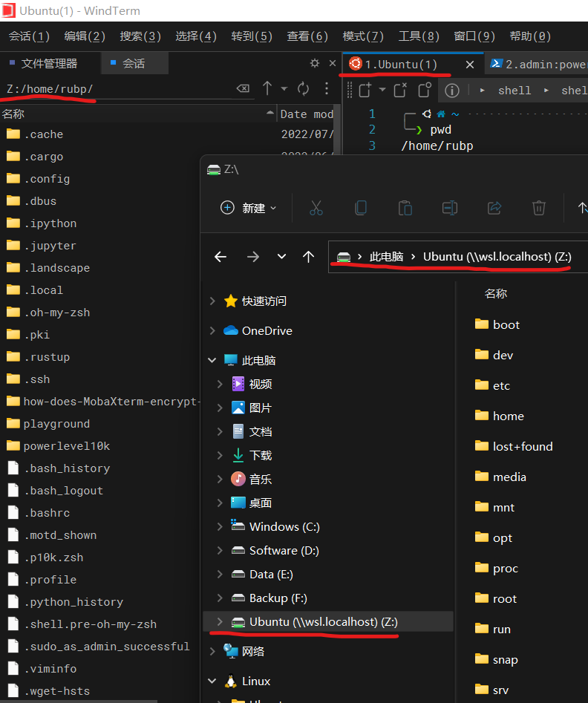Refresh the WindTerm file manager listing
The height and width of the screenshot is (703, 588).
pyautogui.click(x=303, y=89)
